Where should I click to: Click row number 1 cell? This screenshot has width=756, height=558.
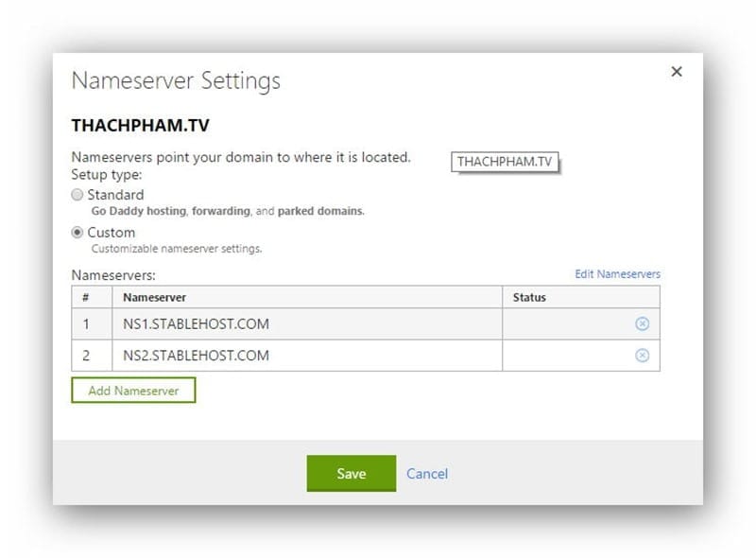pos(92,323)
